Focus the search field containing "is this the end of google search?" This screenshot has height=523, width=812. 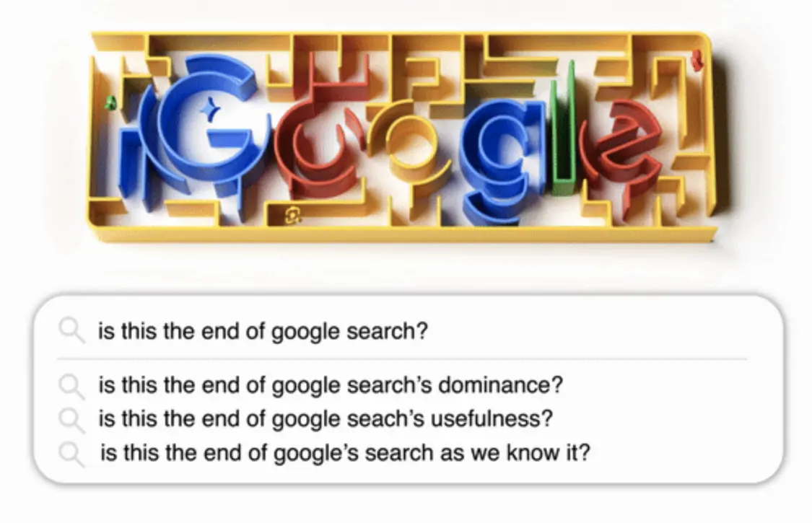(x=433, y=331)
